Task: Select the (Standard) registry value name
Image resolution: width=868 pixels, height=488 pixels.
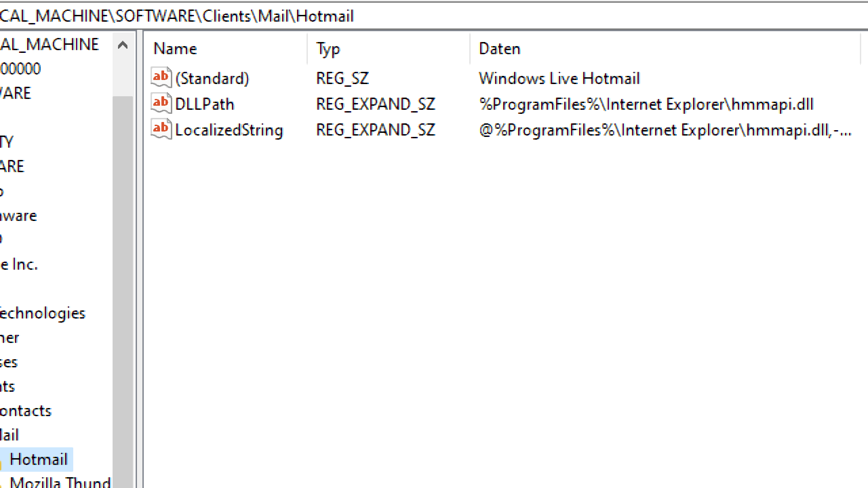Action: [212, 79]
